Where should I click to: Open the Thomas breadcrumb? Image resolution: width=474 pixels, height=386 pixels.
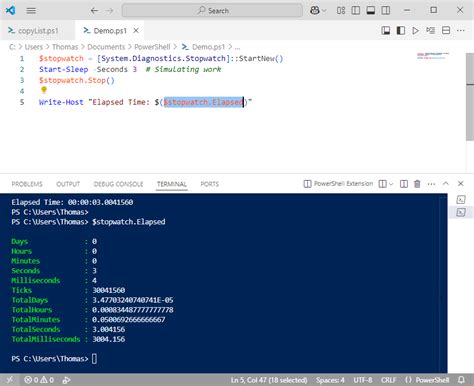pos(65,47)
